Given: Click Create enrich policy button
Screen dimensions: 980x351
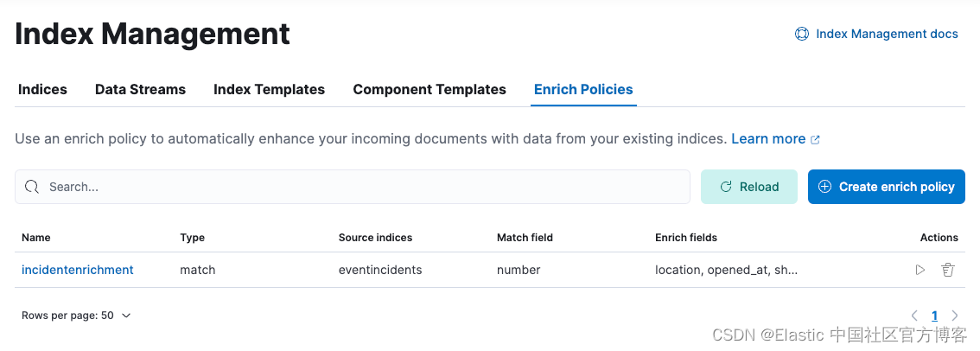Looking at the screenshot, I should click(x=886, y=187).
